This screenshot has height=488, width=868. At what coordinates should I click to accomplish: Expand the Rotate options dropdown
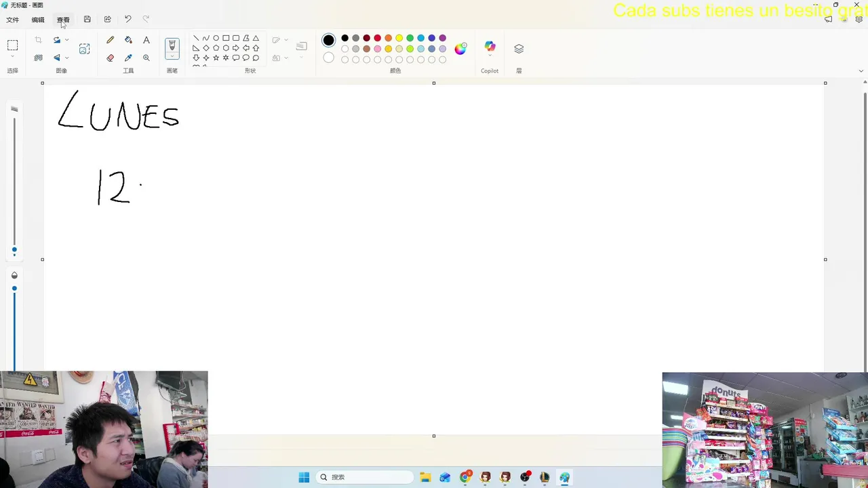pyautogui.click(x=66, y=40)
